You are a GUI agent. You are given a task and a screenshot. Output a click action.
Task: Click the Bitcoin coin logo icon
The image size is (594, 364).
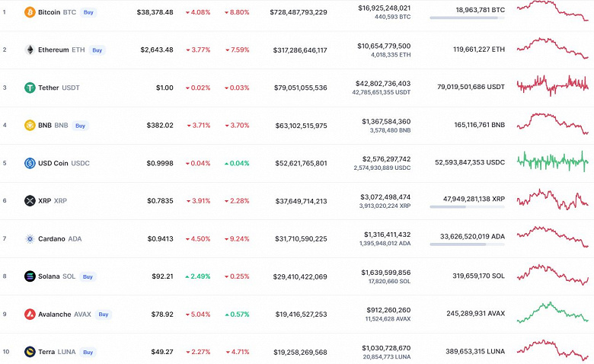(x=30, y=12)
